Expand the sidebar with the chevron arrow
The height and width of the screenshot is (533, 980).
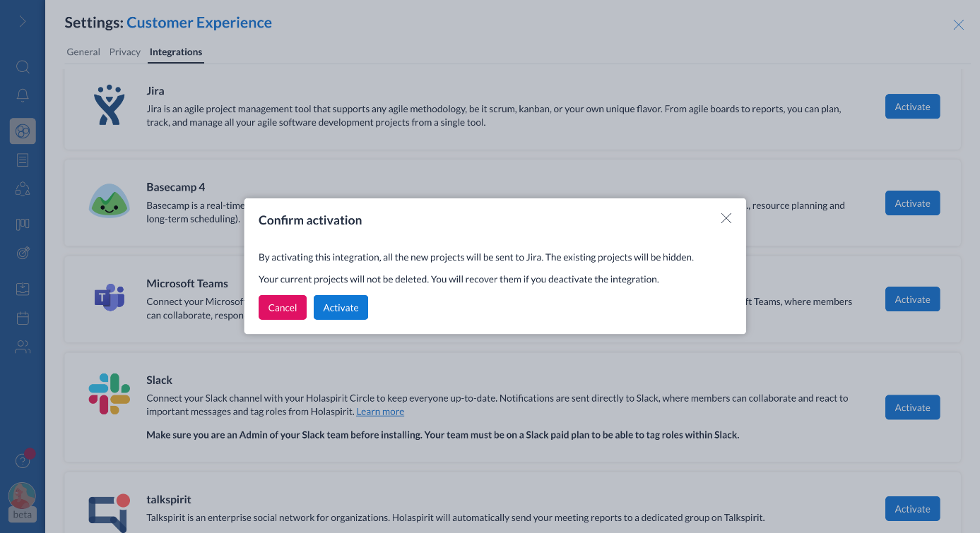coord(23,22)
